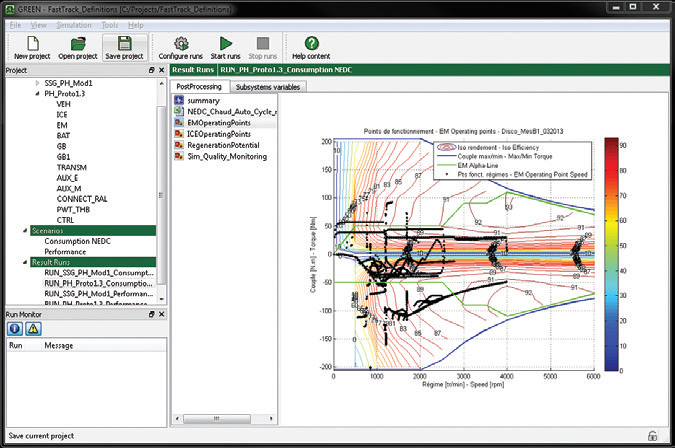Screen dimensions: 675x448
Task: Close the Run Monitor panel
Action: coord(161,315)
